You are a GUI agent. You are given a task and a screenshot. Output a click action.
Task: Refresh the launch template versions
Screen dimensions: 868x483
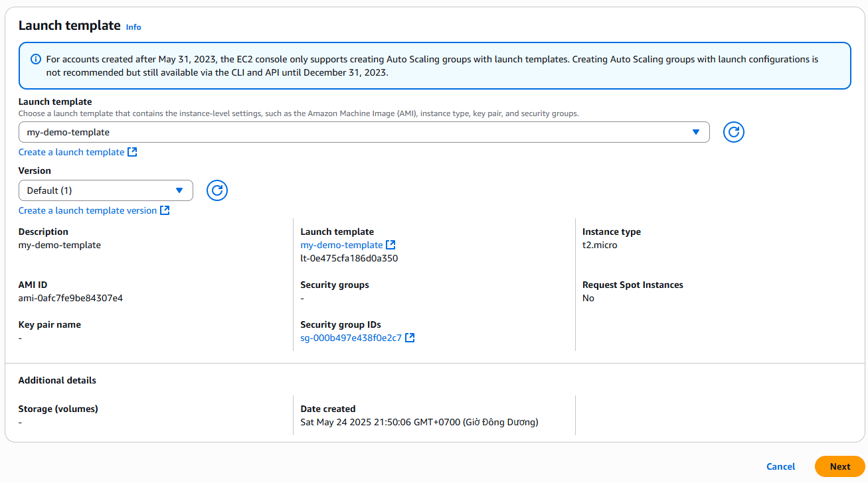point(217,190)
